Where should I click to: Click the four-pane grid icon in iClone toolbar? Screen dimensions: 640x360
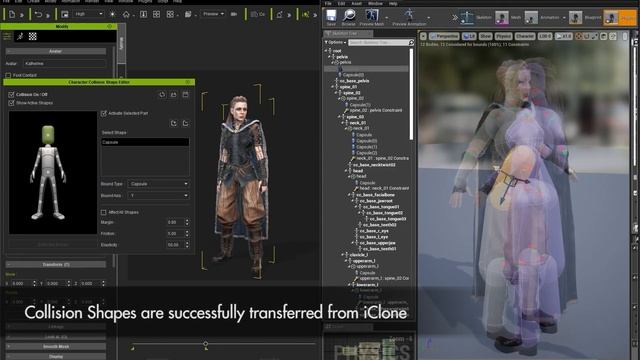[156, 14]
